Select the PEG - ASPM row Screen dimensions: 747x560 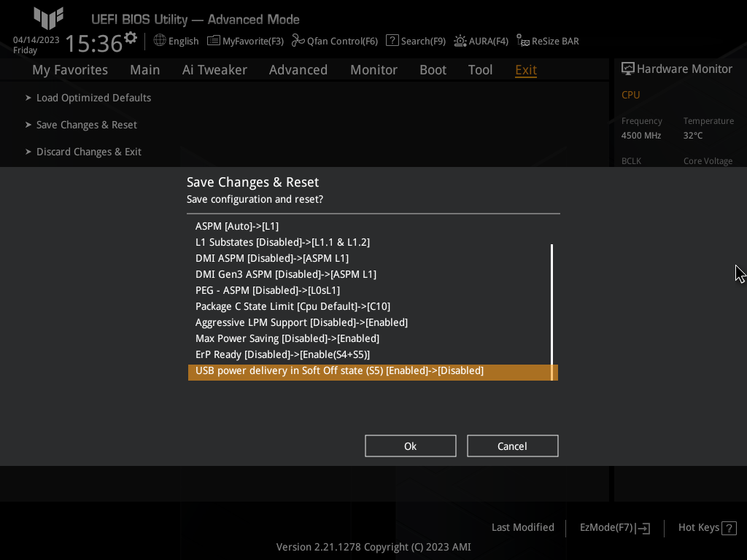373,290
